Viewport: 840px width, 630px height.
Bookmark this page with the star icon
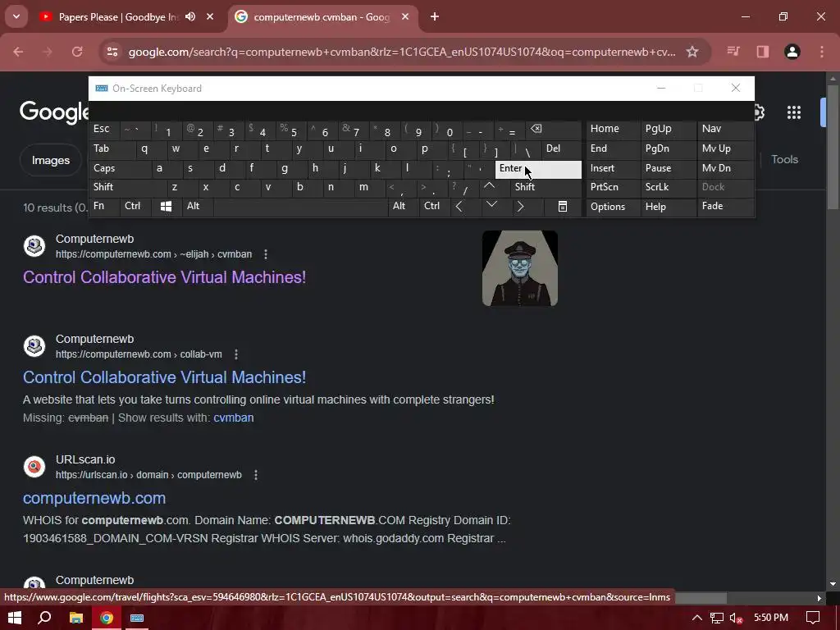tap(692, 52)
